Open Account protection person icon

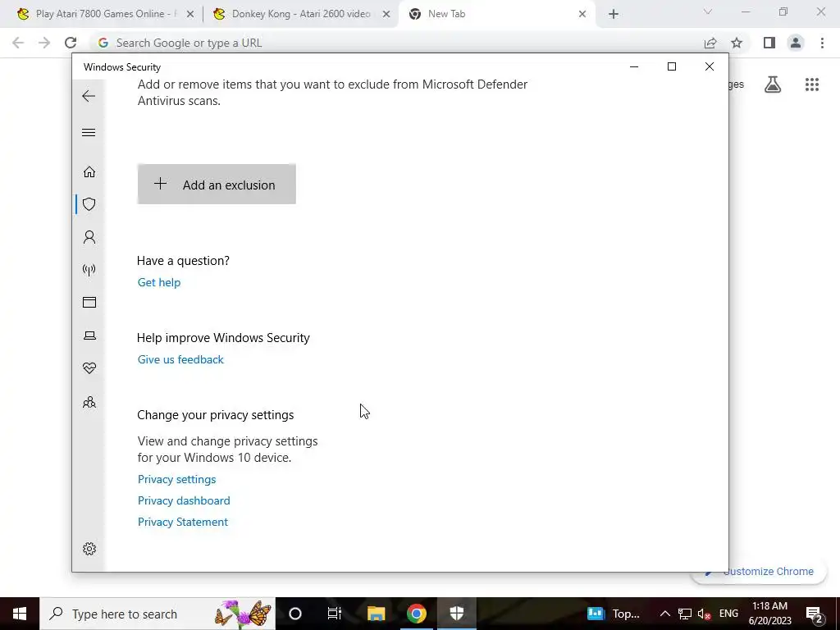89,237
